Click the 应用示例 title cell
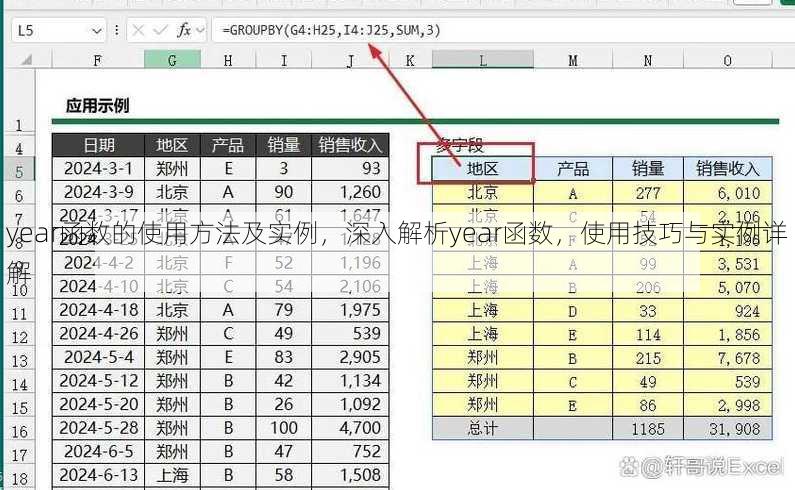This screenshot has height=490, width=795. click(x=97, y=106)
